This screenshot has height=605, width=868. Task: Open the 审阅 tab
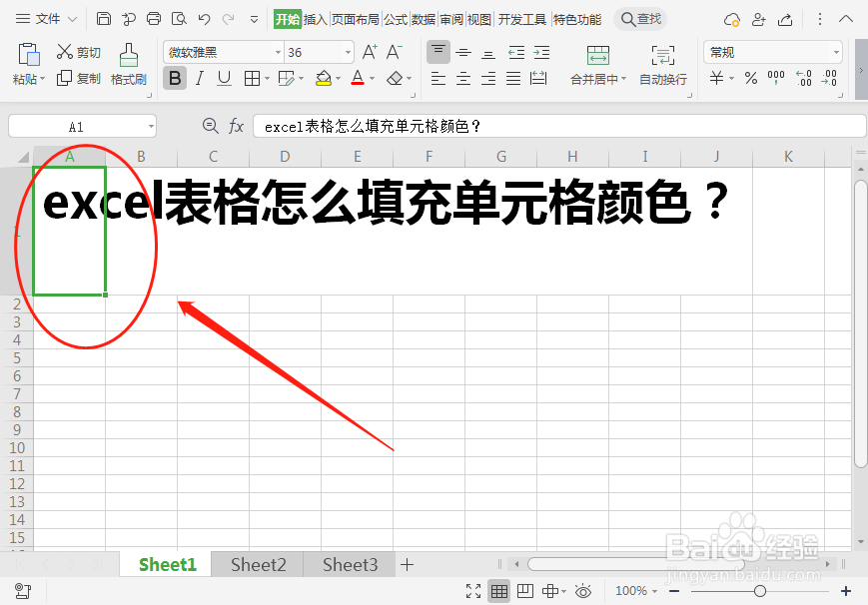click(451, 19)
